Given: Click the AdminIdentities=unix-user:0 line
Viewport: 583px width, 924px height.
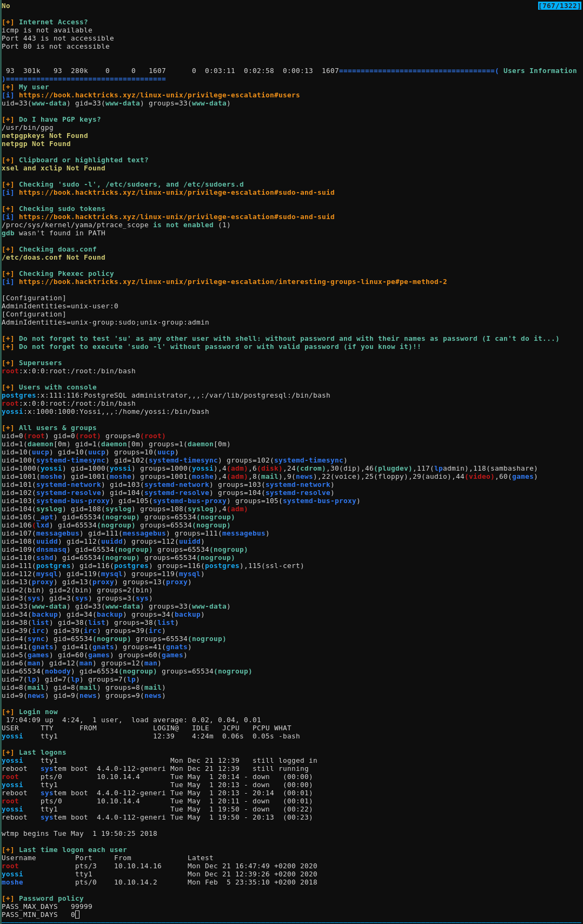Looking at the screenshot, I should pyautogui.click(x=60, y=306).
